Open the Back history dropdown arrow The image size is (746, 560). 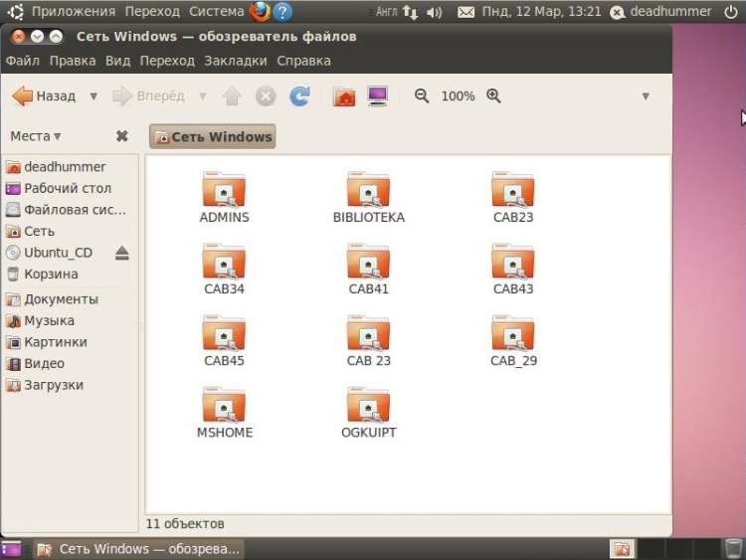93,96
